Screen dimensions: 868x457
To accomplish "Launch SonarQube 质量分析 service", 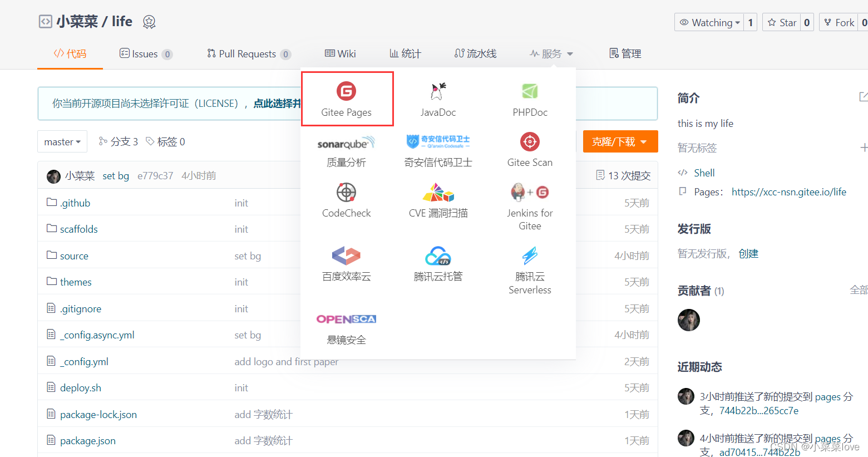I will (x=346, y=149).
